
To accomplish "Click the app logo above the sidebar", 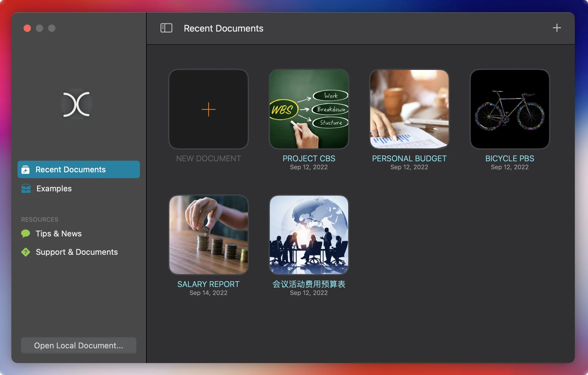I will [x=77, y=104].
